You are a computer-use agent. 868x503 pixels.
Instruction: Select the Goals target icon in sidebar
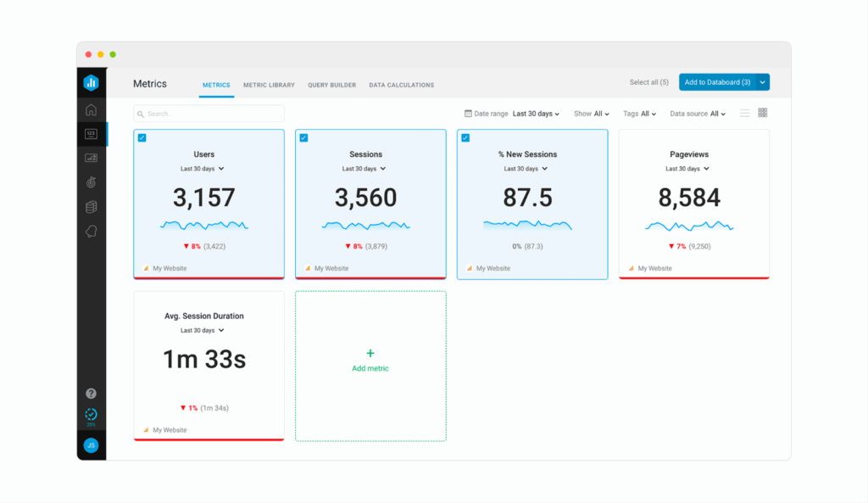92,182
